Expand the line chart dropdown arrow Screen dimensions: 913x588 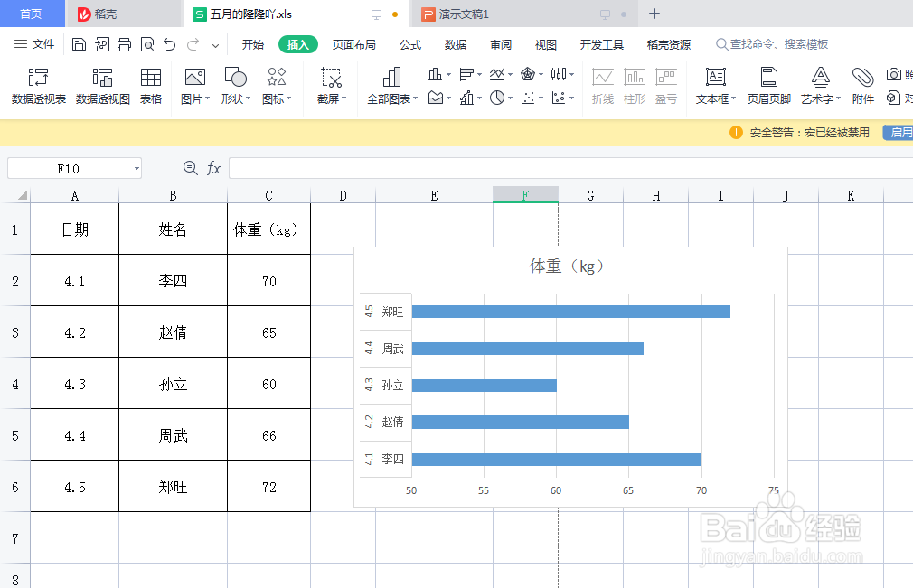pyautogui.click(x=510, y=74)
